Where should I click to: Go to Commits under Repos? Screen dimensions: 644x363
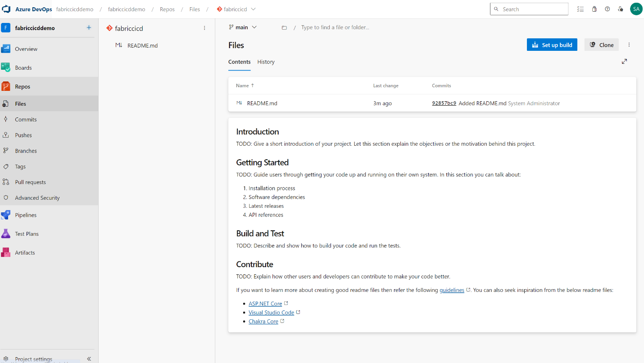click(49, 119)
